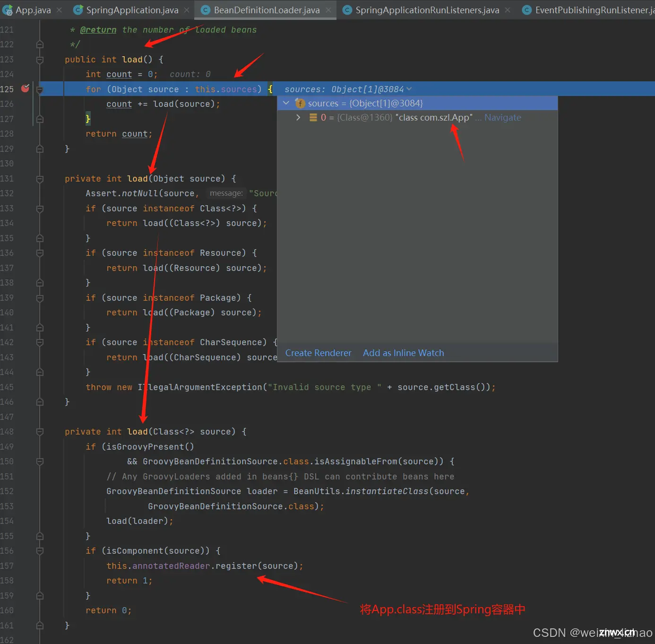Fold the instanceof CharSequence block at line 142
The width and height of the screenshot is (655, 644).
click(x=40, y=342)
